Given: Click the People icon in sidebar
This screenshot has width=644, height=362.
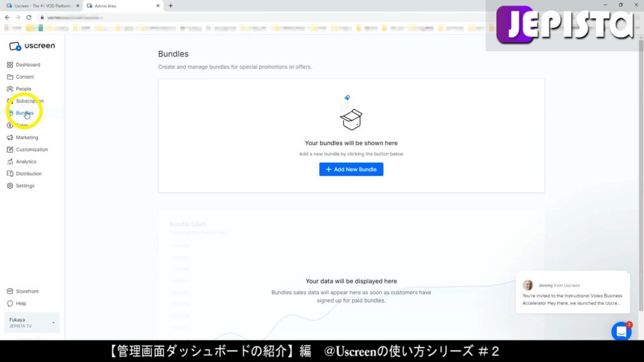Looking at the screenshot, I should [10, 89].
